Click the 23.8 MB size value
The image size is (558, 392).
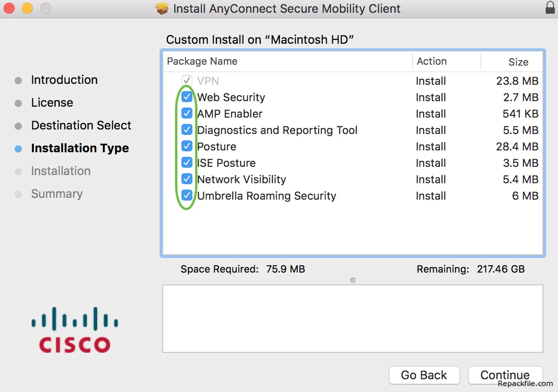(517, 81)
